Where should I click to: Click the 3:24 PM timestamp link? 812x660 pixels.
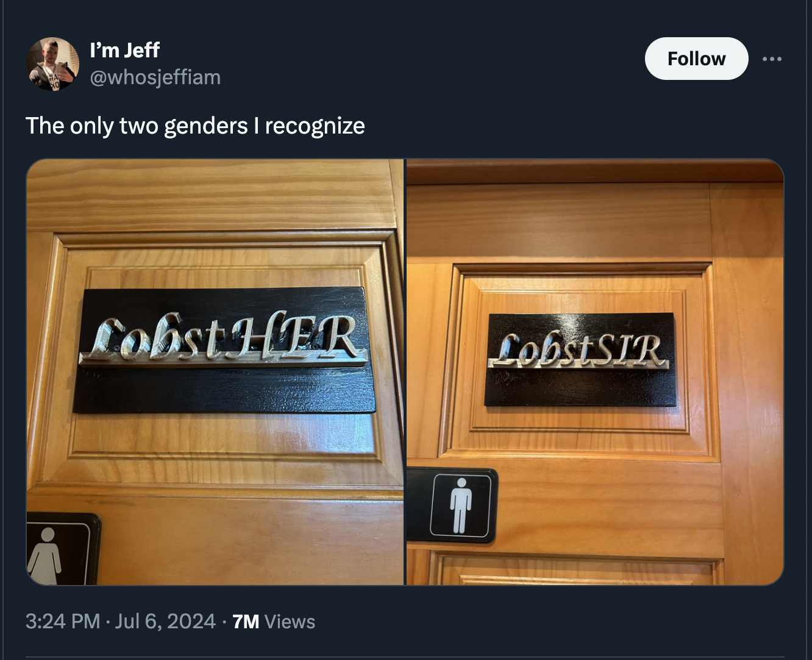pos(63,621)
